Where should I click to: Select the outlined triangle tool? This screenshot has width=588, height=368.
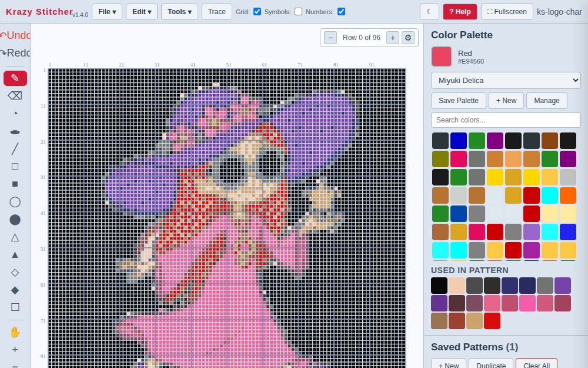(x=15, y=237)
